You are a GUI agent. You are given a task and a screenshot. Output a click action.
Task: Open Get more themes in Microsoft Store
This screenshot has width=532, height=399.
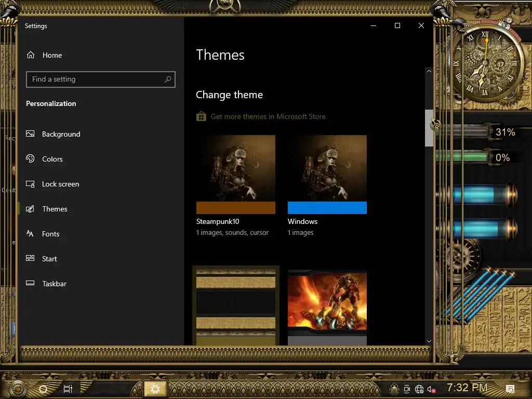coord(268,117)
